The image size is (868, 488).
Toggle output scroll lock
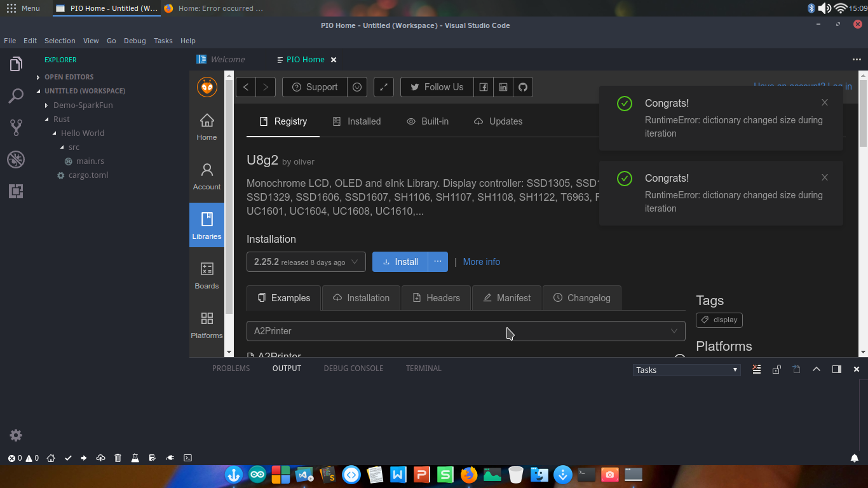[776, 369]
